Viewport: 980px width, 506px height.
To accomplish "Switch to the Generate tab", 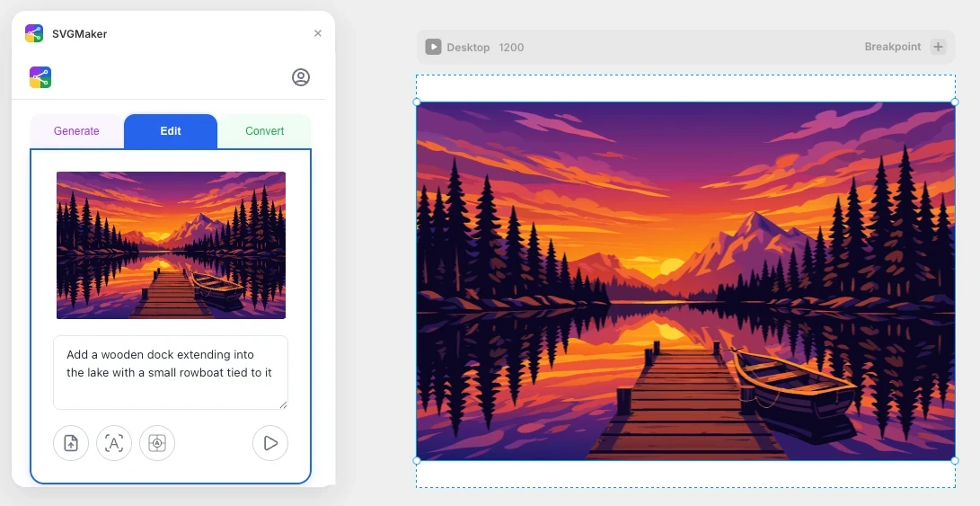I will (76, 131).
